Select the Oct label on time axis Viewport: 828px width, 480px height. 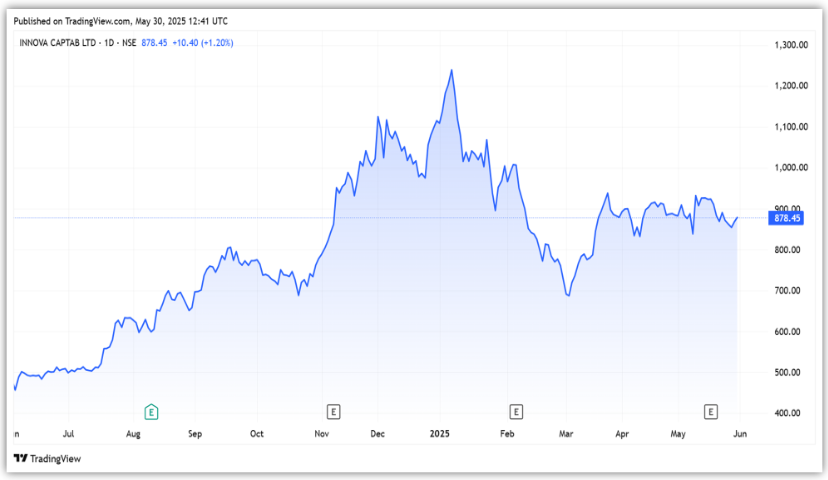257,435
